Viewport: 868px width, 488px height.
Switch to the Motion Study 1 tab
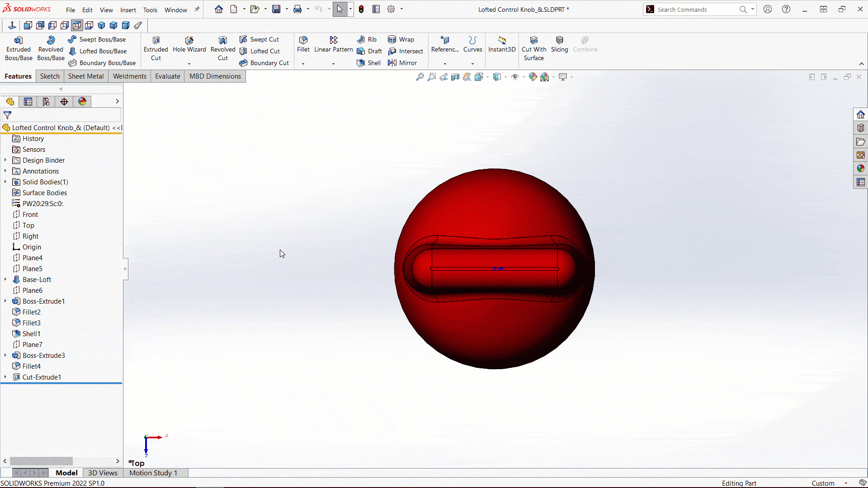(153, 473)
